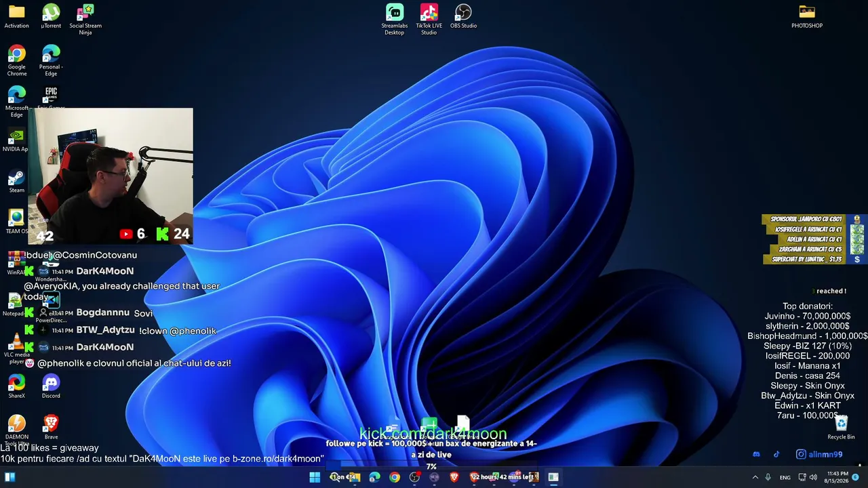Select the TEAM OS desktop icon

pos(16,222)
